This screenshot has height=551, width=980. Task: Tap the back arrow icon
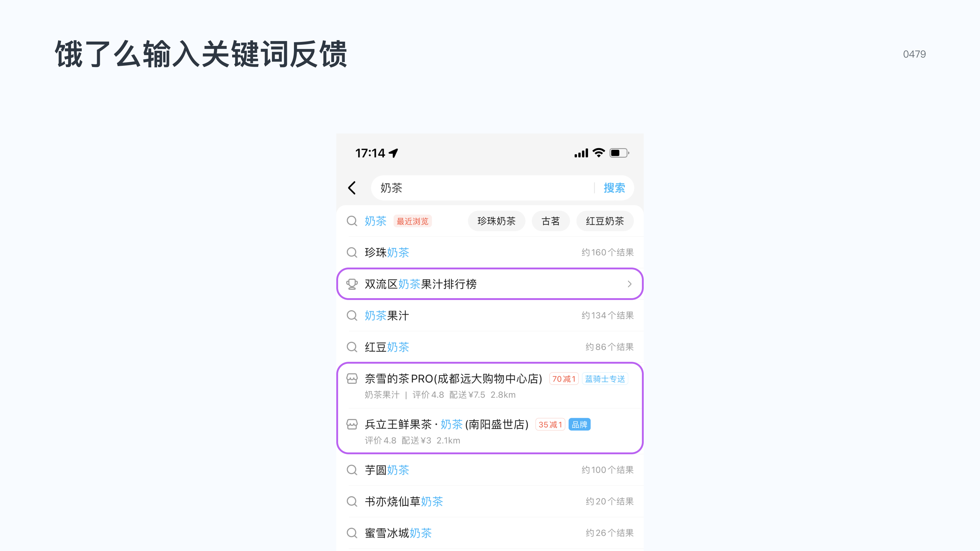click(352, 188)
